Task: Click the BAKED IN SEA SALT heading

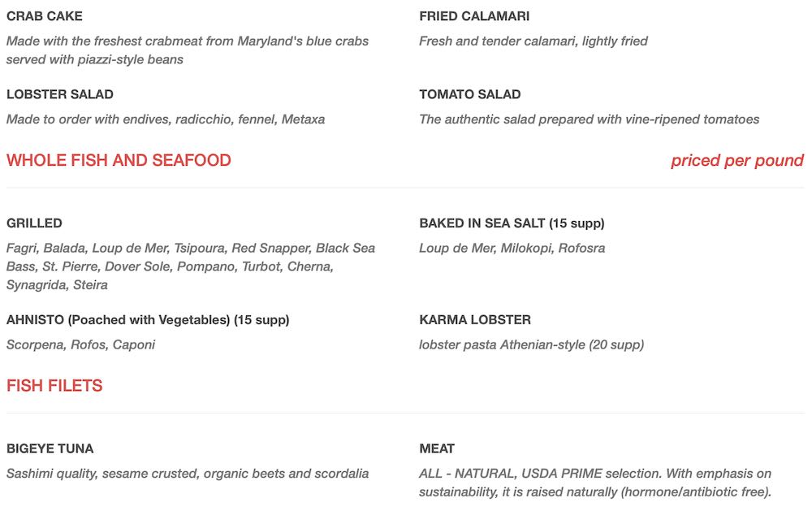Action: pos(512,223)
